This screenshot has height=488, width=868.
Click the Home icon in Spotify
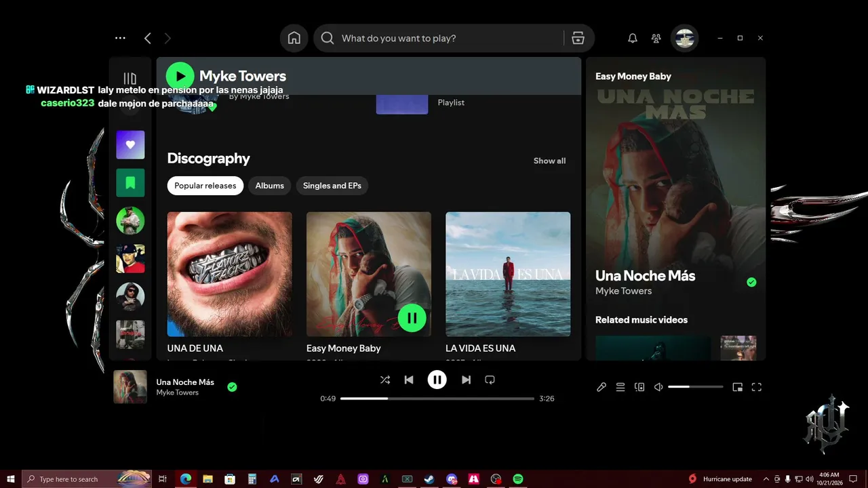click(x=294, y=39)
